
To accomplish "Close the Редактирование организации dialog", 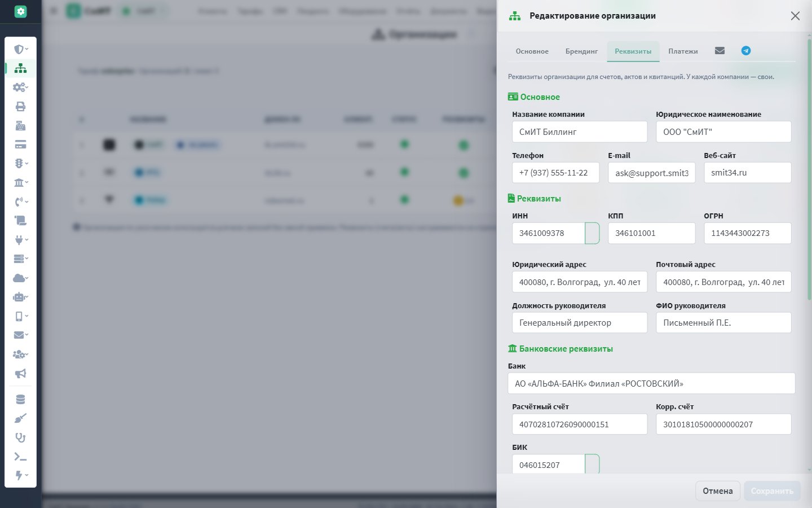I will [795, 16].
